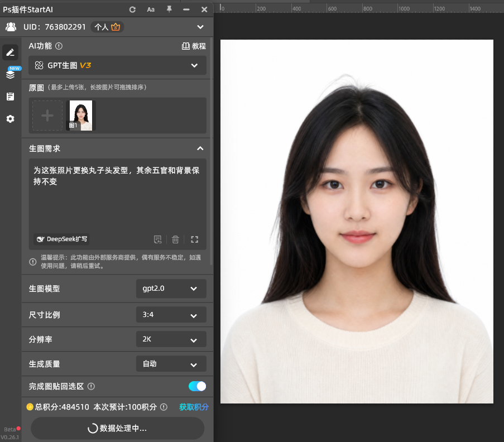Click the 获取积分 link

[194, 407]
